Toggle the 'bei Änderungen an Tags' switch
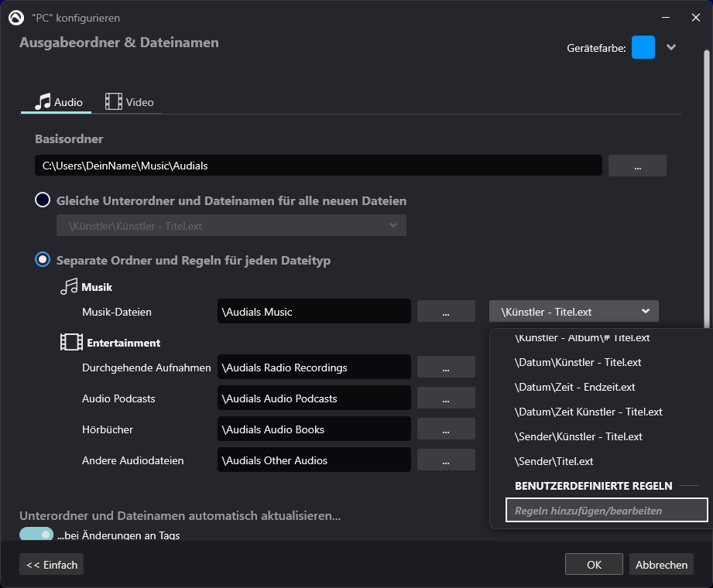713x588 pixels. (x=36, y=535)
